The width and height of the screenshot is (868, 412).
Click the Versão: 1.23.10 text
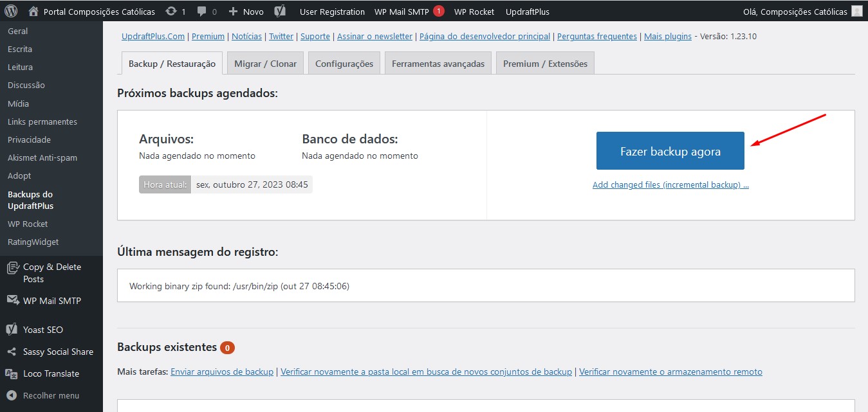(728, 37)
